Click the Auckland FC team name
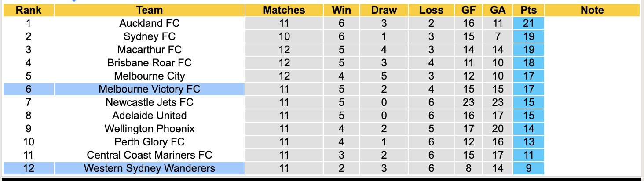Viewport: 644px width, 181px height. [x=150, y=23]
